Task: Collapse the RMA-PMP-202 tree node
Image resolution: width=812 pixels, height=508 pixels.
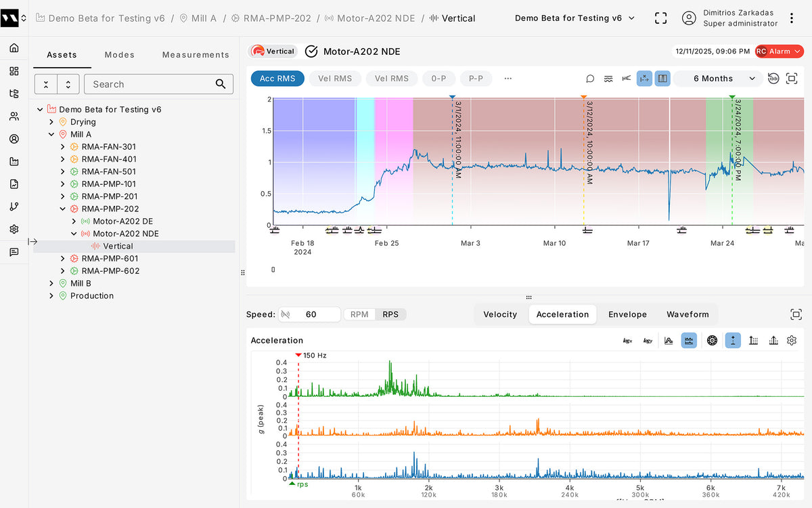Action: (63, 209)
